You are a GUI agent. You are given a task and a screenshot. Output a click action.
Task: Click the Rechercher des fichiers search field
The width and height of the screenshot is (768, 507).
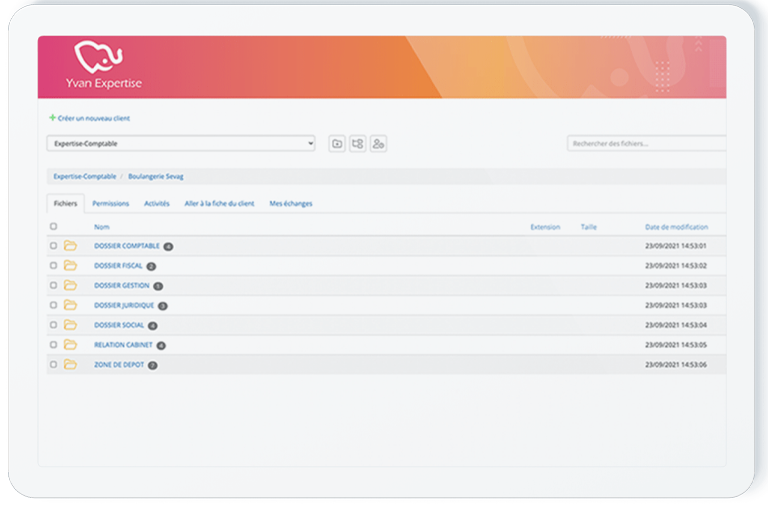coord(647,144)
